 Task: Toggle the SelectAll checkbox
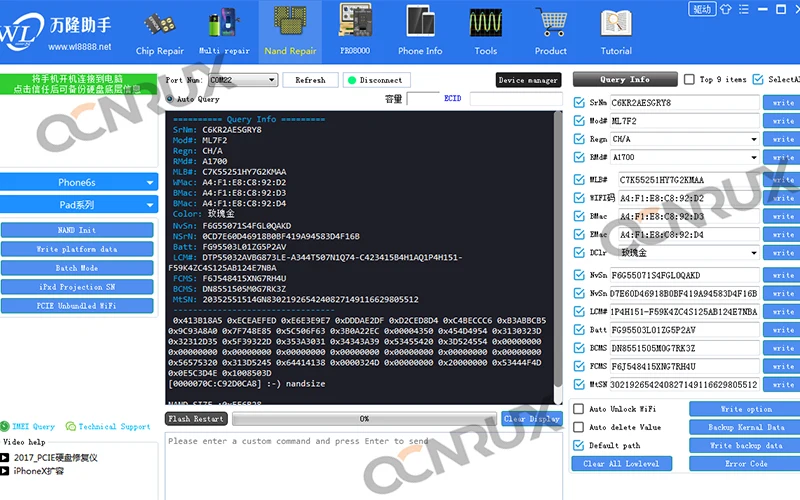point(758,80)
